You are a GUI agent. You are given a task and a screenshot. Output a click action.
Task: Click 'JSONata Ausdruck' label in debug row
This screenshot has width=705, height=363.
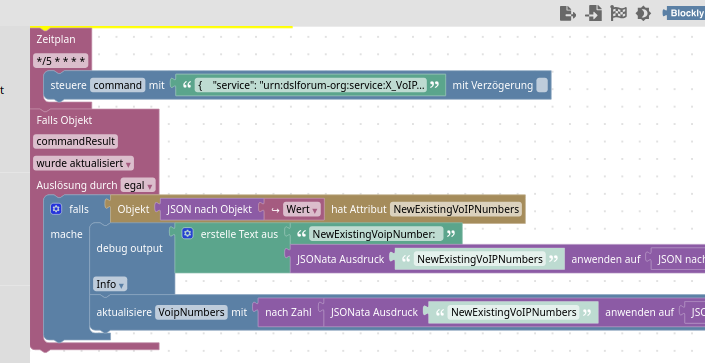click(x=340, y=259)
